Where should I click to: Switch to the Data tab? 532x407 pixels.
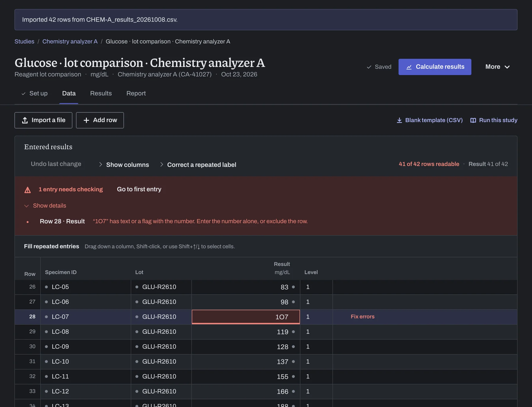click(69, 93)
